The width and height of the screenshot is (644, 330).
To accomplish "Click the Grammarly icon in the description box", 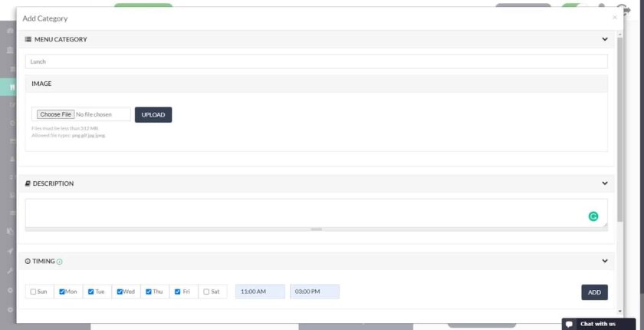I will [x=593, y=216].
